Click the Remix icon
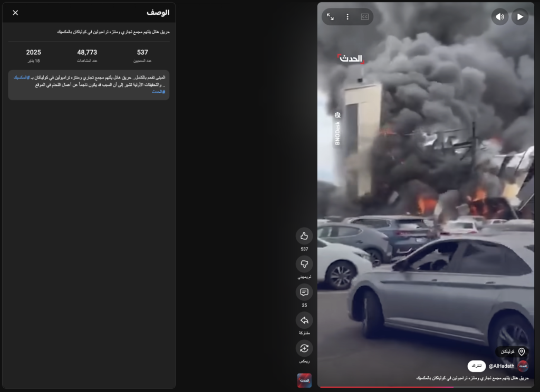The width and height of the screenshot is (540, 392). coord(304,348)
